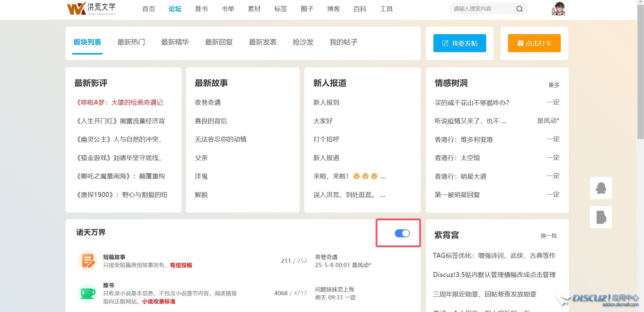Switch to the 最新热门 tab

coord(131,42)
